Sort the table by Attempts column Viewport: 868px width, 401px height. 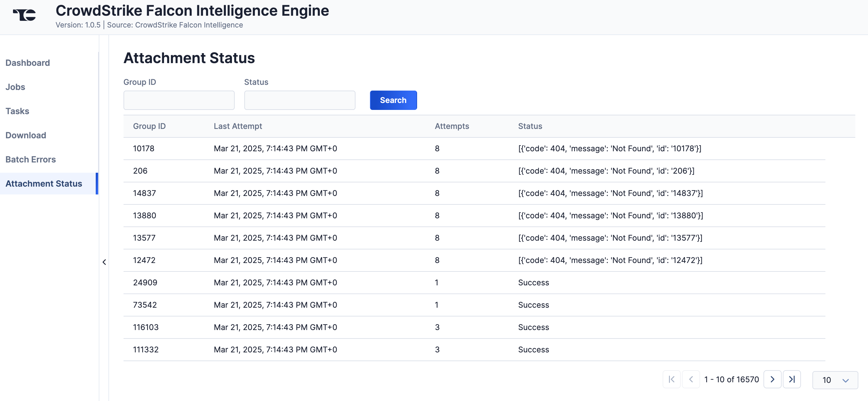coord(452,126)
